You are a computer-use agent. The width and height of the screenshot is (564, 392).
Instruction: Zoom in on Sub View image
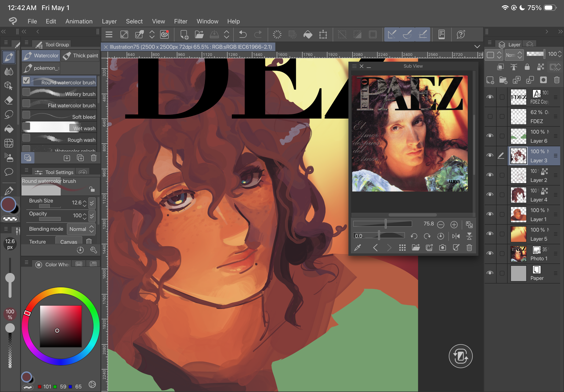pyautogui.click(x=454, y=224)
